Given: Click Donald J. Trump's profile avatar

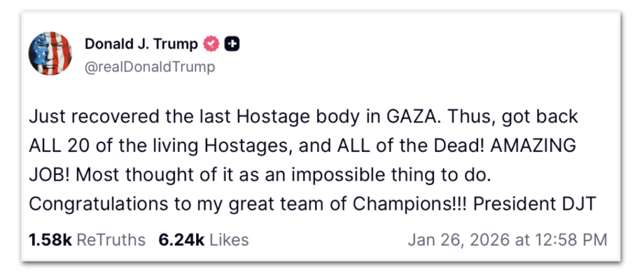Looking at the screenshot, I should pos(51,53).
